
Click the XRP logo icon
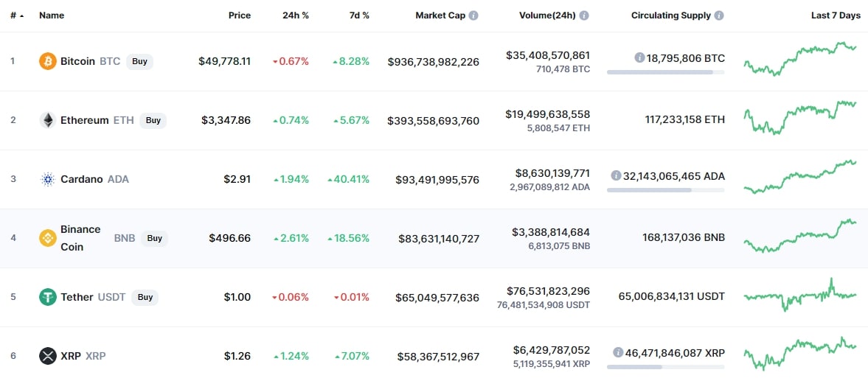coord(48,355)
